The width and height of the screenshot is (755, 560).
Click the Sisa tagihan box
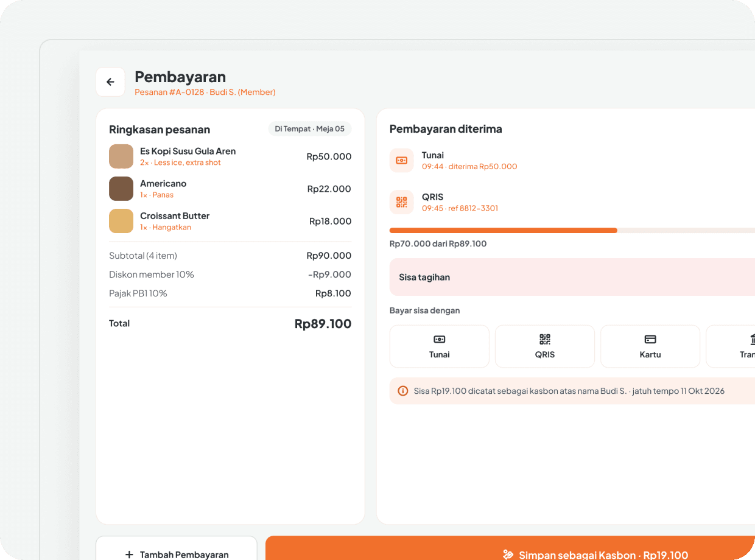(572, 277)
